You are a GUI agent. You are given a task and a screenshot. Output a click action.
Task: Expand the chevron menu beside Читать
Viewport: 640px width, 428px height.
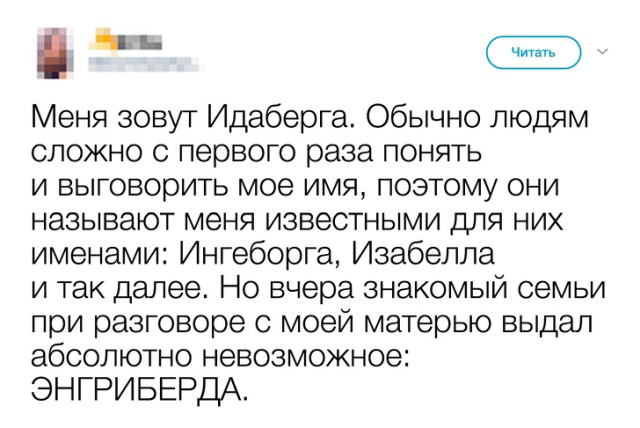pyautogui.click(x=601, y=50)
